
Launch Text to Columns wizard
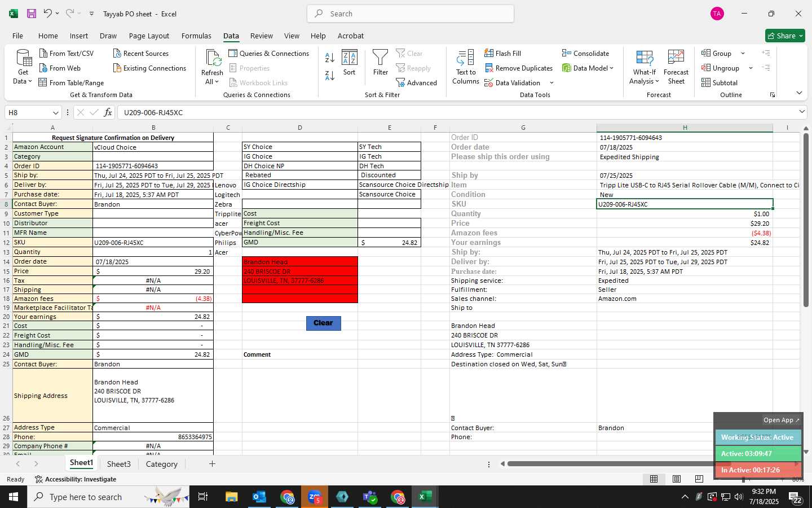(x=466, y=67)
